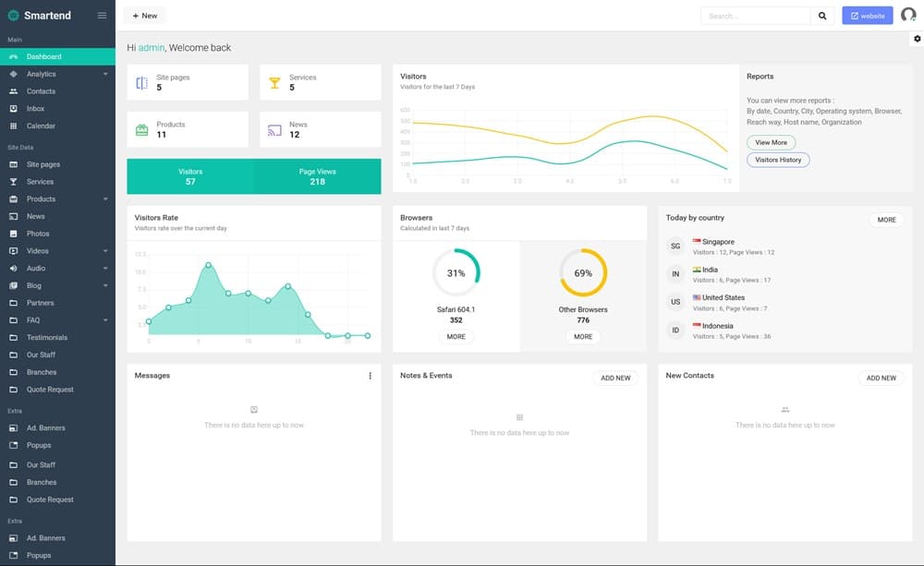Click into the Search input field

(755, 16)
